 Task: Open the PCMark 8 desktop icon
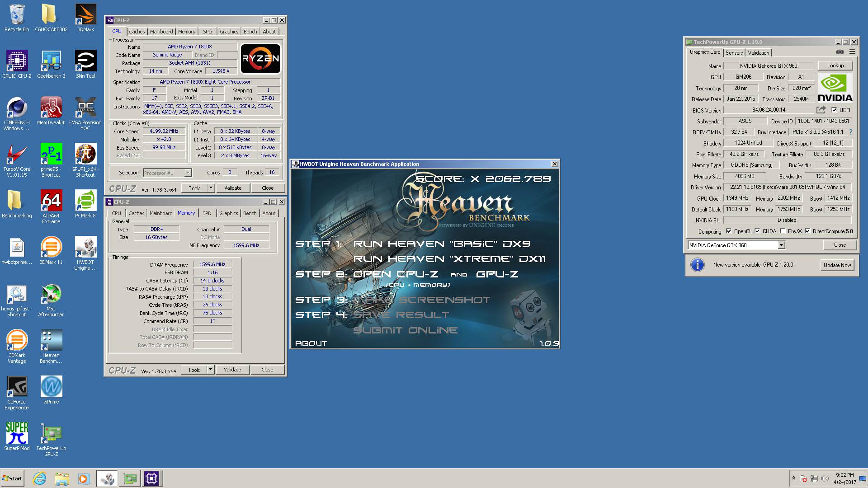point(85,204)
